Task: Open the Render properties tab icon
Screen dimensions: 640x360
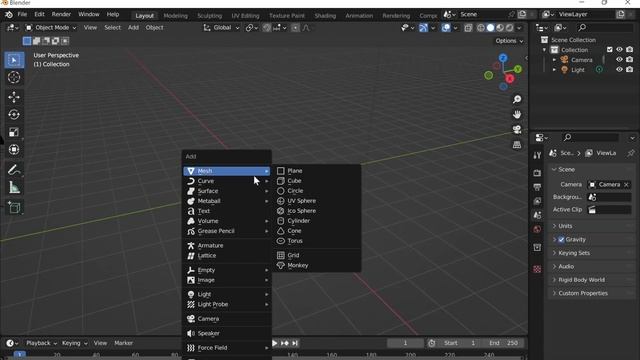Action: (x=537, y=173)
